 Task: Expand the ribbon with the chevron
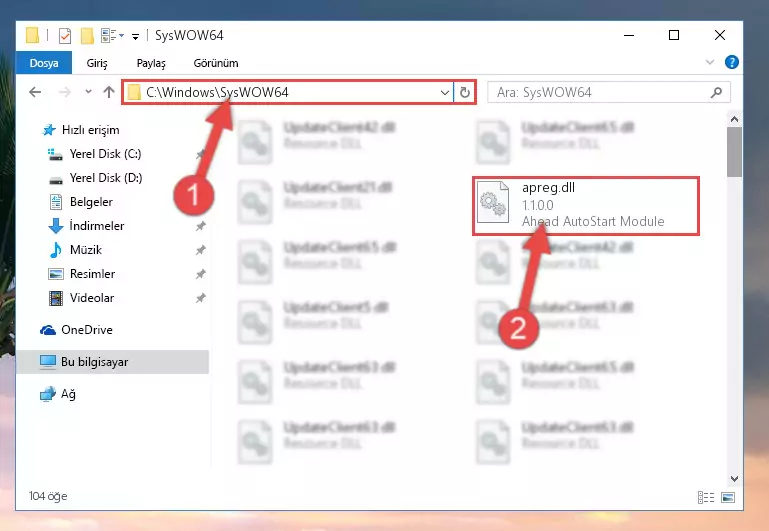pos(710,62)
